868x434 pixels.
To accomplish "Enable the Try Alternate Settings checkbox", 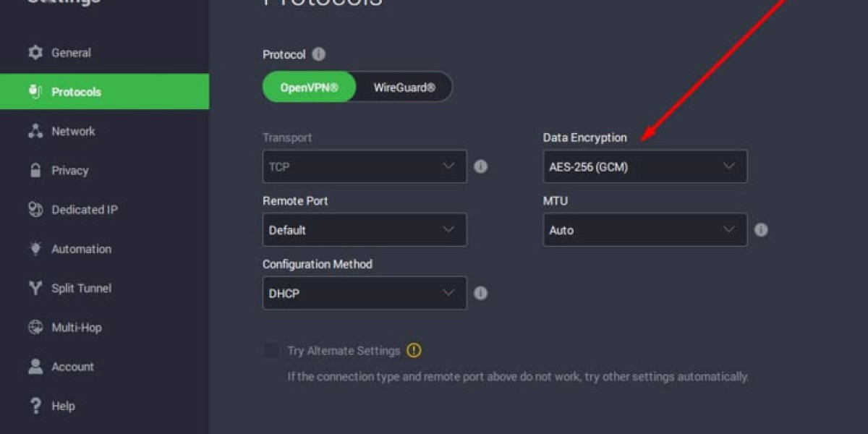I will tap(271, 350).
